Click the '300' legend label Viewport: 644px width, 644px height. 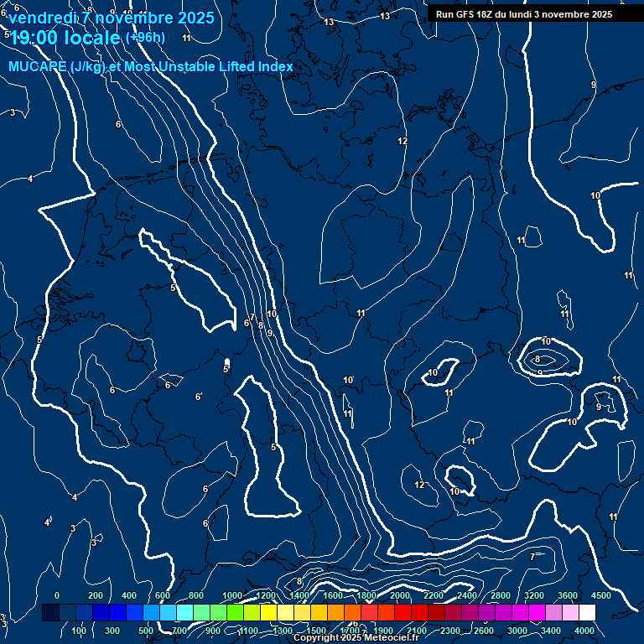tap(112, 631)
